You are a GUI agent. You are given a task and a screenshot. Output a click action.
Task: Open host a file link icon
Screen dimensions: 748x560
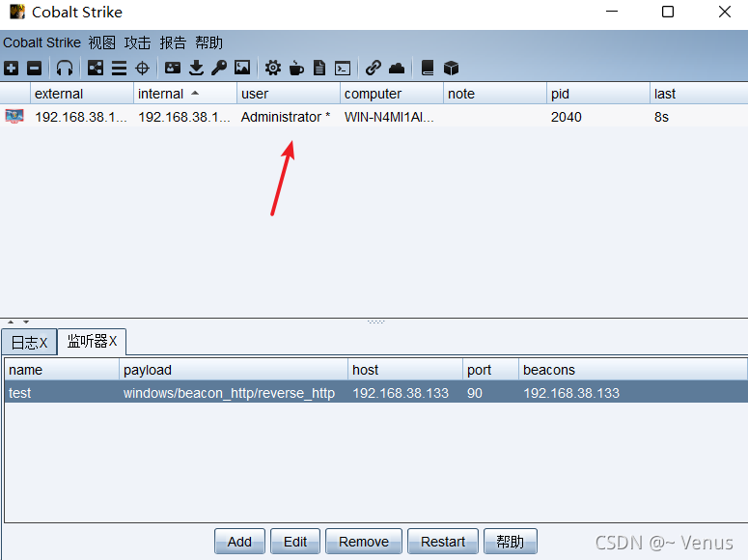(374, 69)
